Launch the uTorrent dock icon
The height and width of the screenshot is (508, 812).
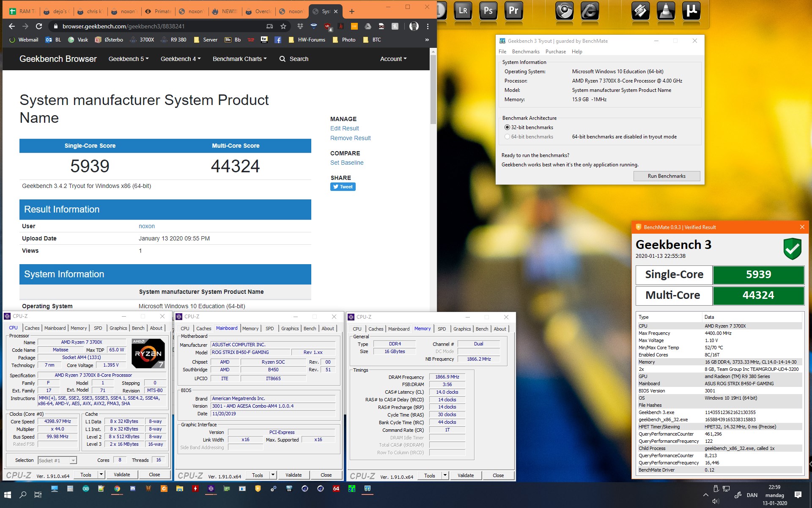click(x=691, y=11)
